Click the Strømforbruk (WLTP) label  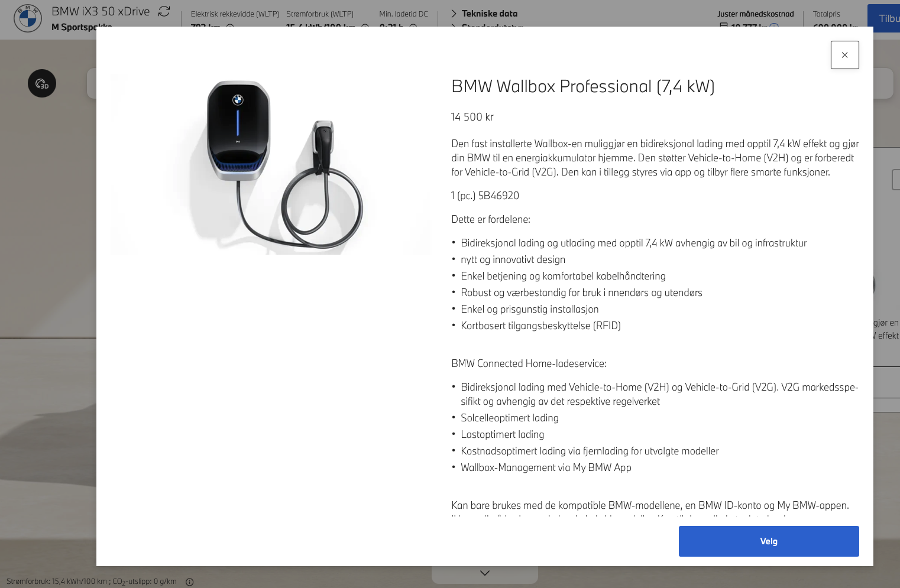[x=320, y=14]
